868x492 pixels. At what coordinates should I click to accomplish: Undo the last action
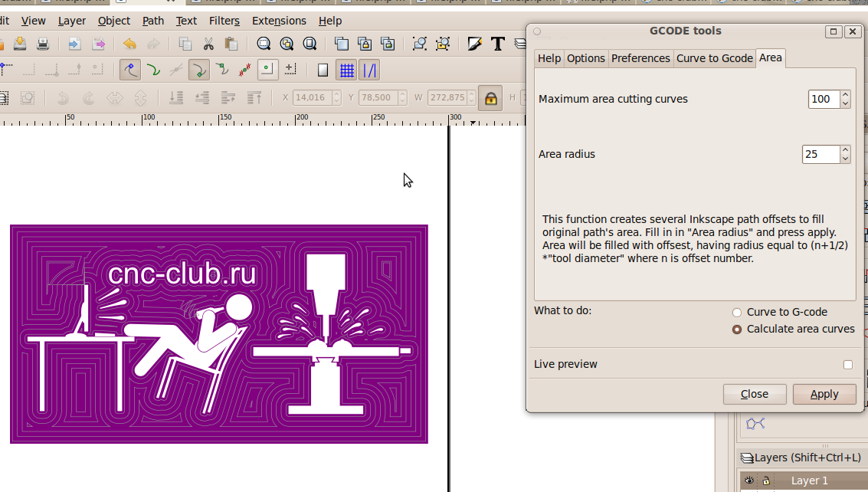(129, 44)
